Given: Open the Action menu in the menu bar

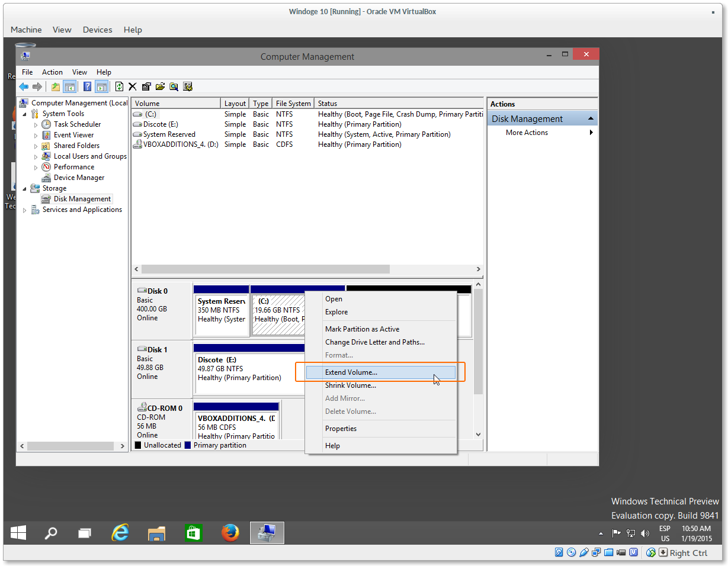Looking at the screenshot, I should point(52,72).
